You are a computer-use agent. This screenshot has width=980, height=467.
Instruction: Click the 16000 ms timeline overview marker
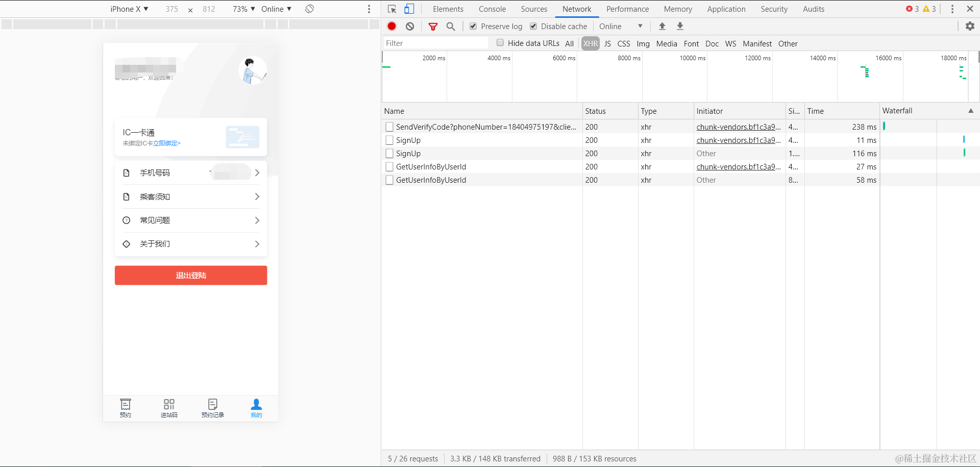click(888, 58)
